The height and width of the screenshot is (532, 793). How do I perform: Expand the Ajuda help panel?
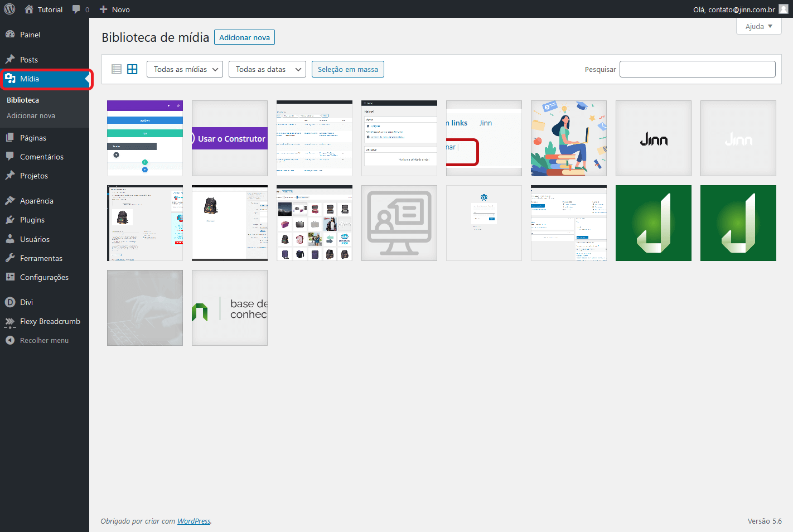tap(758, 26)
